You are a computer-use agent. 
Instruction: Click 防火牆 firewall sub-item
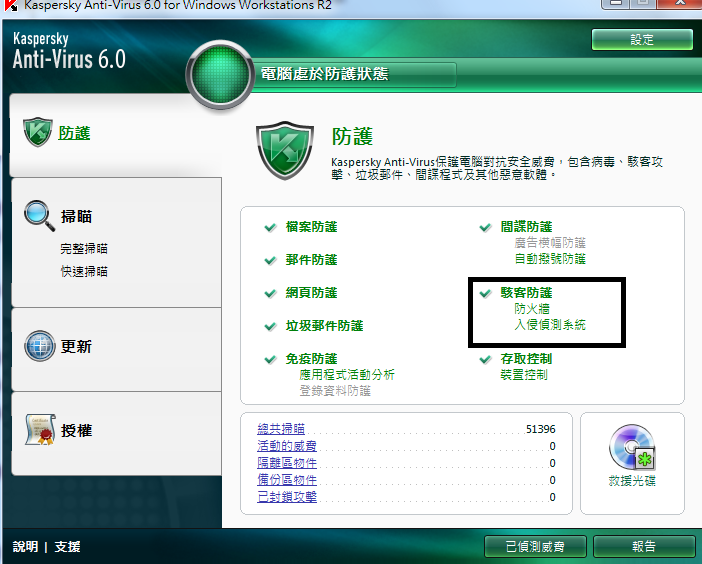[532, 309]
